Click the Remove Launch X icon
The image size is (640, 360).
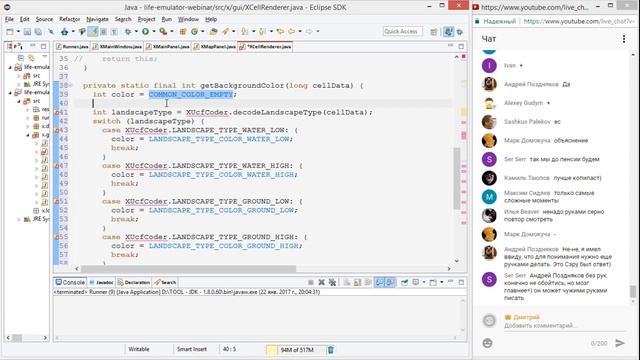point(322,282)
